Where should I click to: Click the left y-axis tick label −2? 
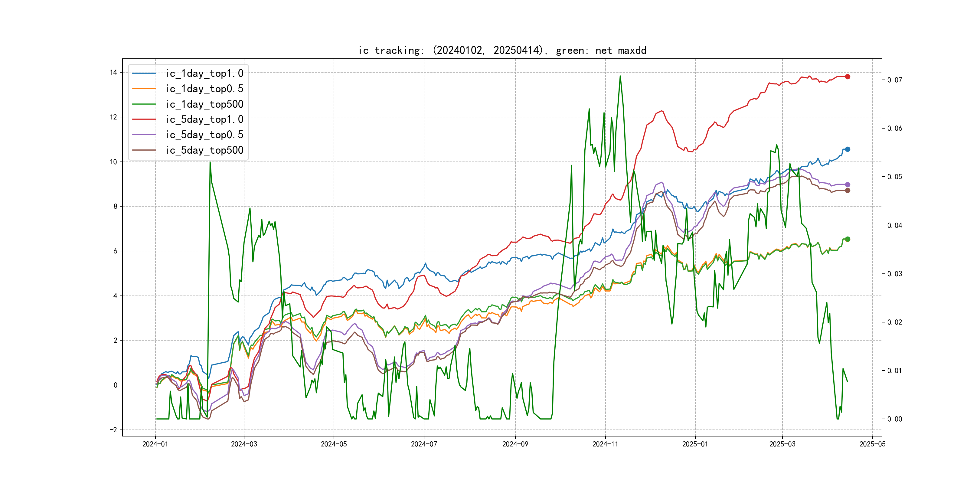point(113,430)
